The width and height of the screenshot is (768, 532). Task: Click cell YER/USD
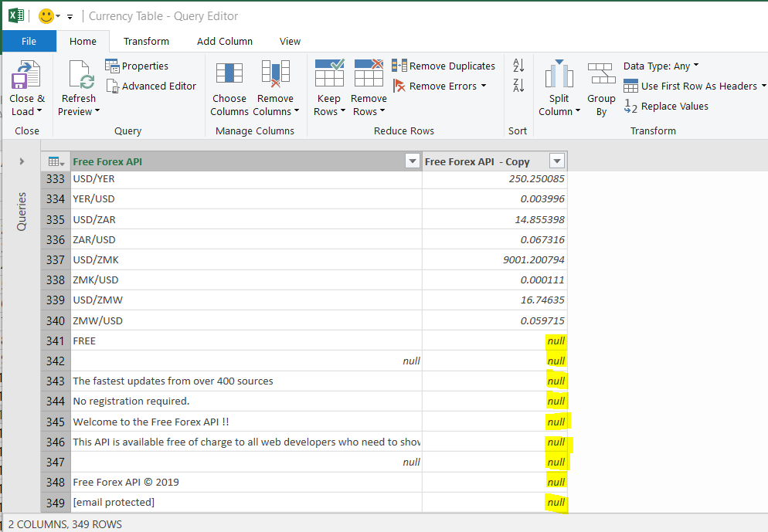[246, 199]
